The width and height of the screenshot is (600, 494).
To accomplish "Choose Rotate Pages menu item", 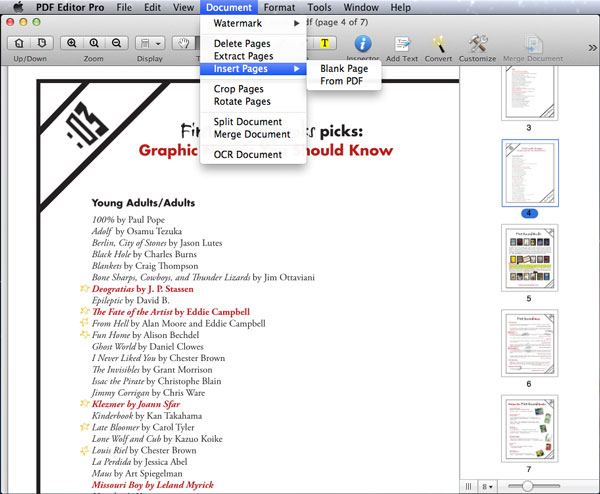I will click(253, 102).
